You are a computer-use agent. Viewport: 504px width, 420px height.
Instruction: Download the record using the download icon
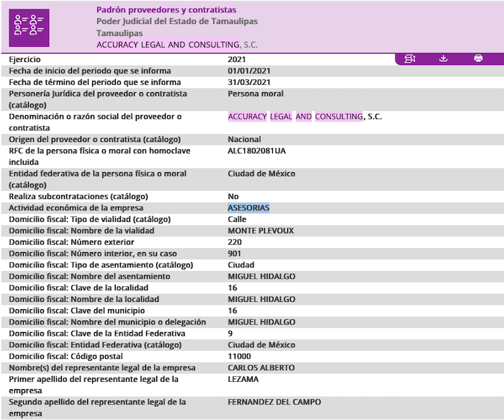click(x=444, y=58)
